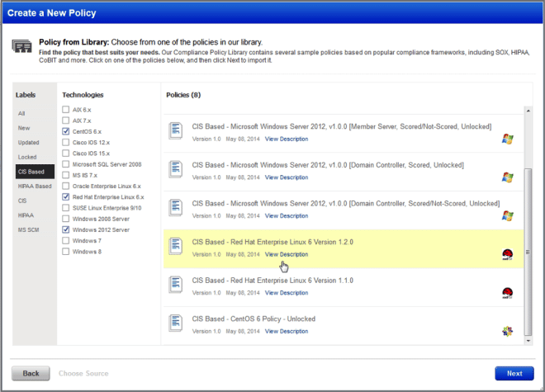Open View Description for Red Hat Version 1.1.0
This screenshot has width=545, height=392.
(x=287, y=293)
